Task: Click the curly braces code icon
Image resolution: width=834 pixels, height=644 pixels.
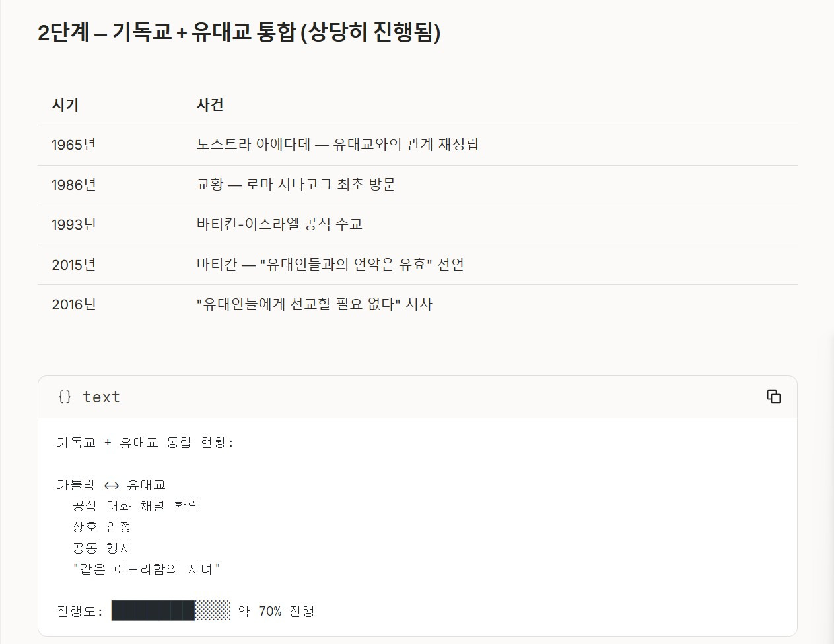Action: (65, 397)
